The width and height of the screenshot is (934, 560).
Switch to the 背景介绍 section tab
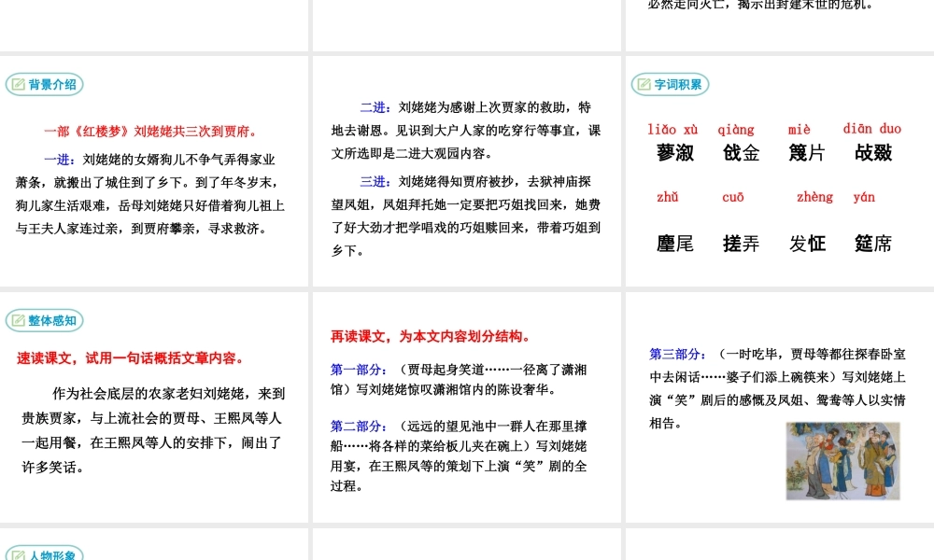coord(44,84)
